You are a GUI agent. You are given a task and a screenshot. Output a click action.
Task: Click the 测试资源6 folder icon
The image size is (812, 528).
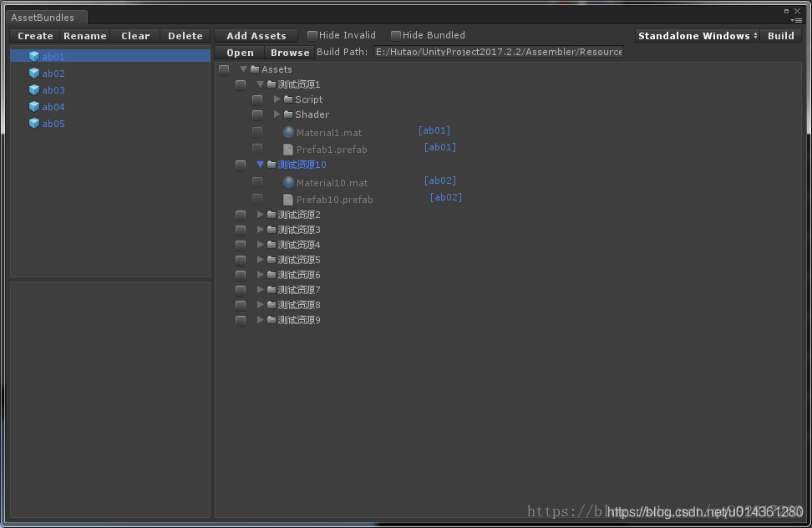pos(272,274)
